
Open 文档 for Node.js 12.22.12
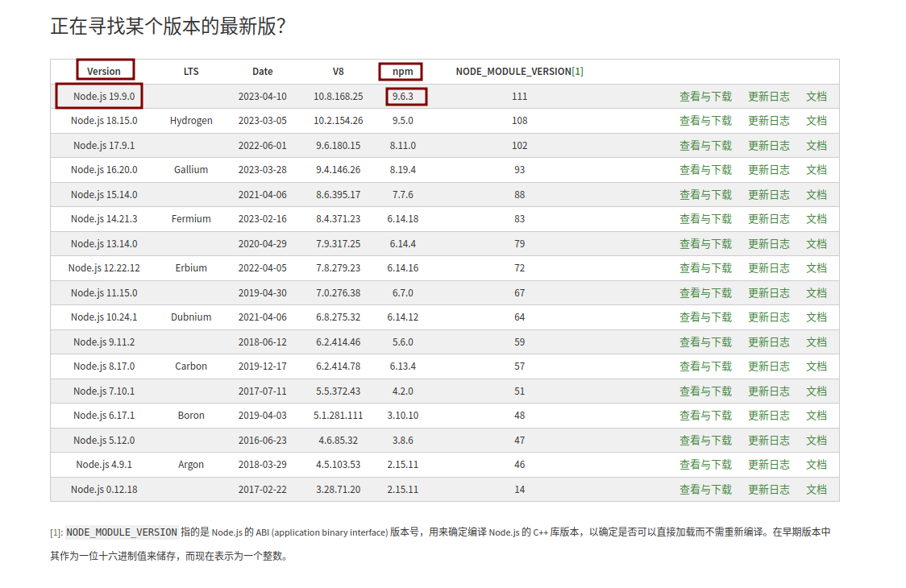pos(817,268)
